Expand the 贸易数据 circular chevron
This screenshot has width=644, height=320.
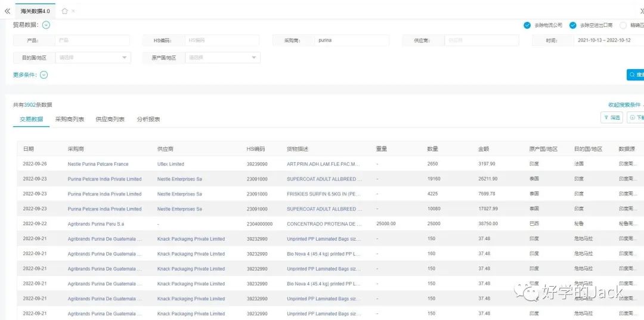coord(46,25)
